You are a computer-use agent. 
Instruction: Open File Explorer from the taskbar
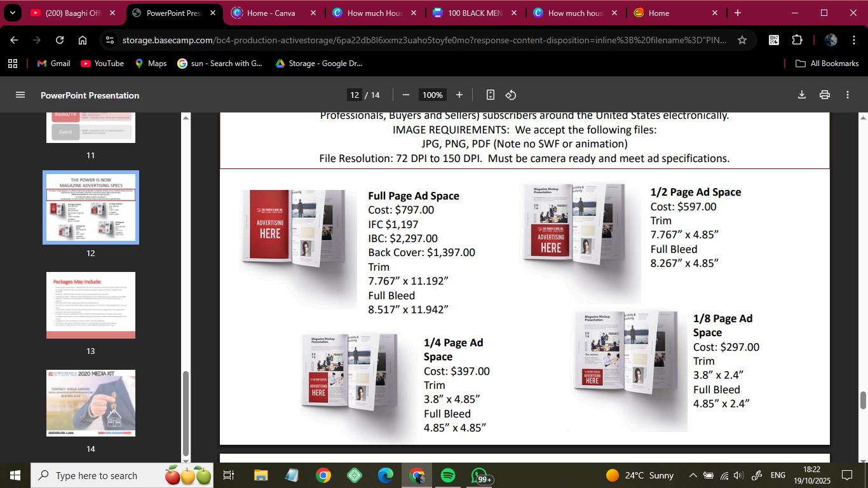pos(261,475)
